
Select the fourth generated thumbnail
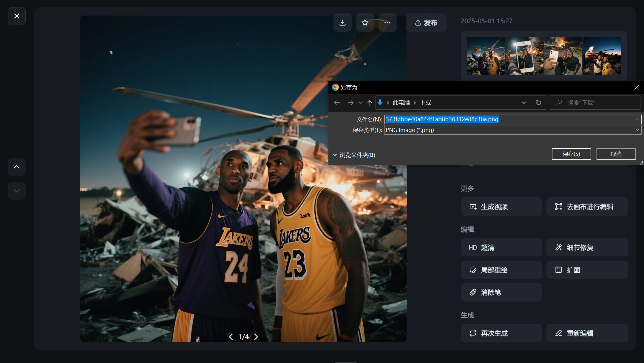(x=602, y=56)
